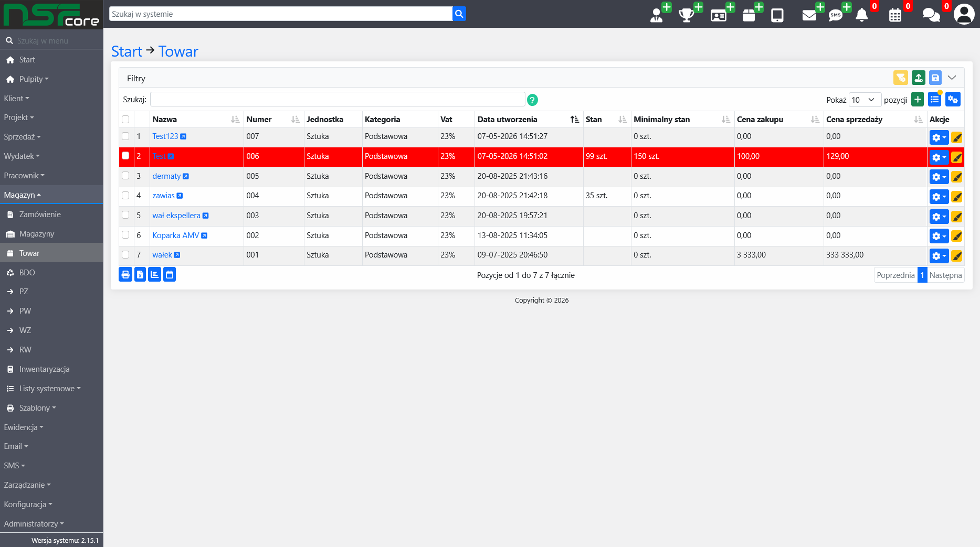
Task: Click the add client icon in top bar
Action: (x=657, y=15)
